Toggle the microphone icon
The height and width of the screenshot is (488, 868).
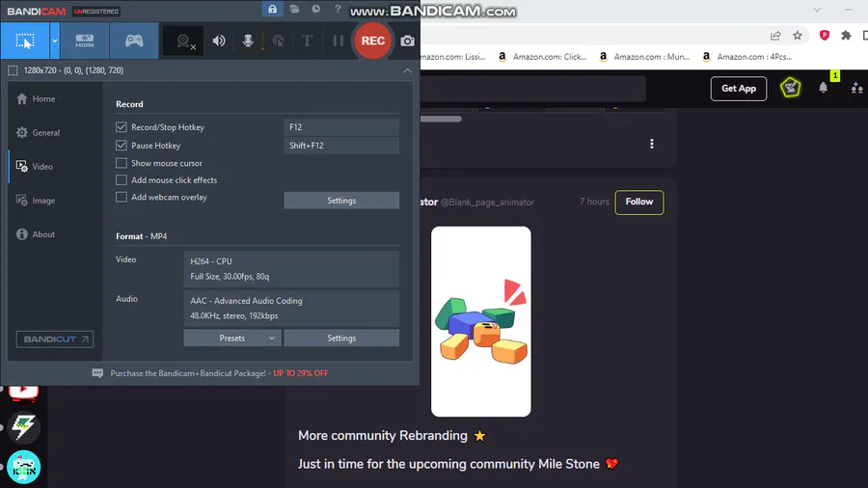point(248,41)
